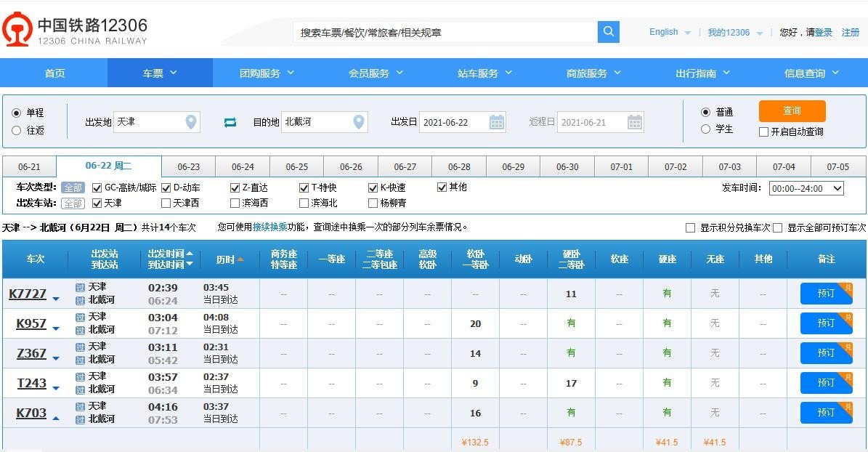Expand T243 train details arrow
Image resolution: width=868 pixels, height=452 pixels.
[x=56, y=388]
